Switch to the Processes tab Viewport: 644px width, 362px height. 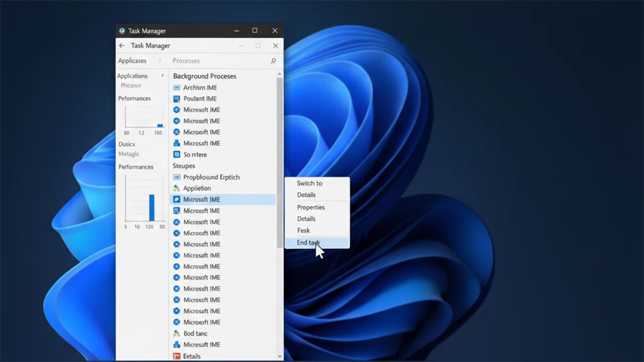(x=186, y=61)
